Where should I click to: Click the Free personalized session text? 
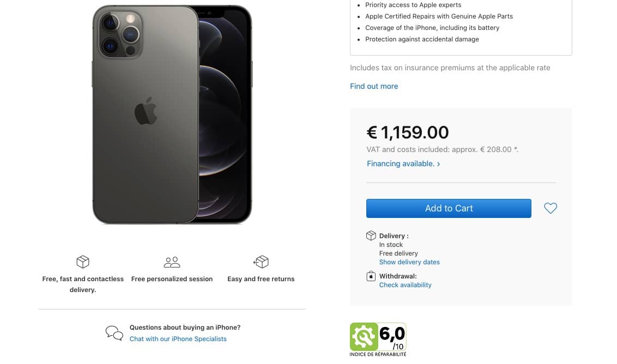[172, 279]
